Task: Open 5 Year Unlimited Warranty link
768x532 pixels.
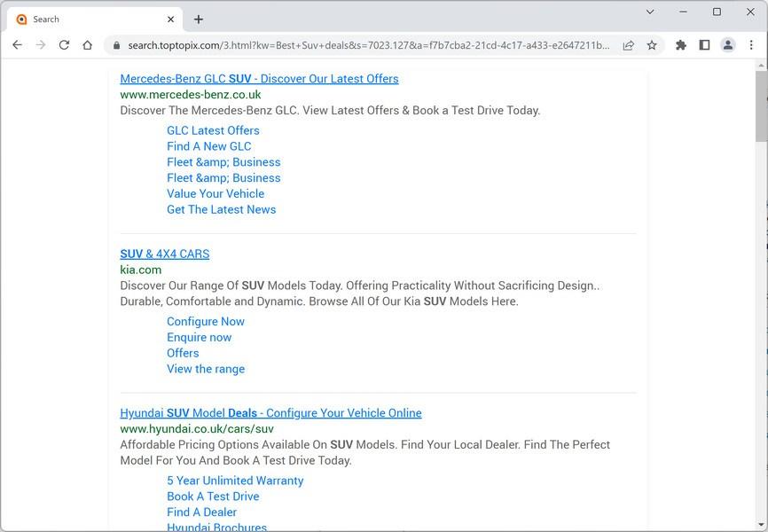Action: click(235, 481)
